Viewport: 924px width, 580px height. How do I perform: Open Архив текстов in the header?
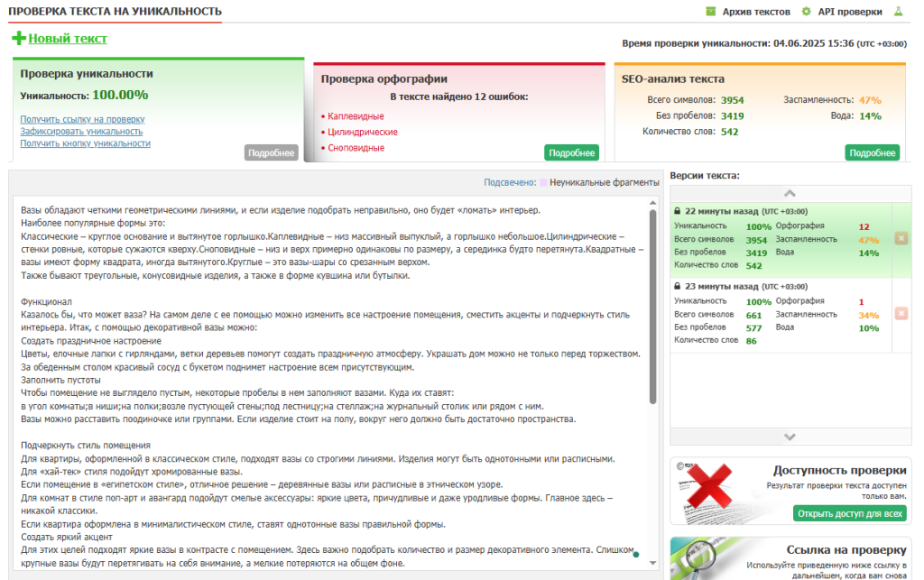point(756,12)
